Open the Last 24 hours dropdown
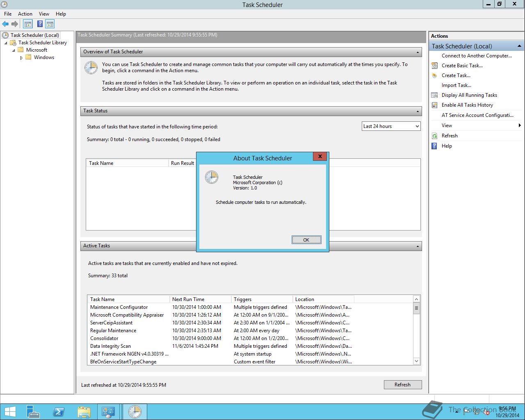Image resolution: width=525 pixels, height=420 pixels. tap(391, 126)
